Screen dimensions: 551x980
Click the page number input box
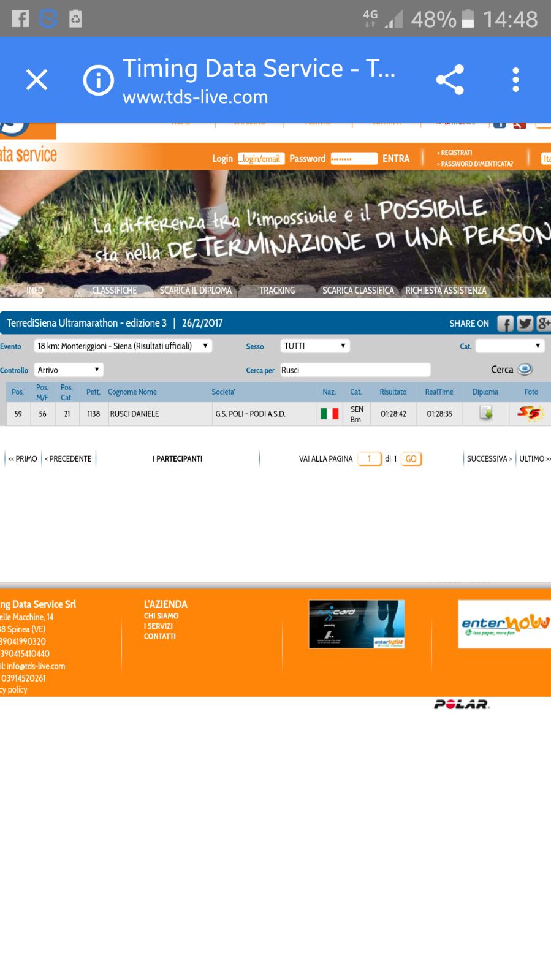[x=370, y=459]
